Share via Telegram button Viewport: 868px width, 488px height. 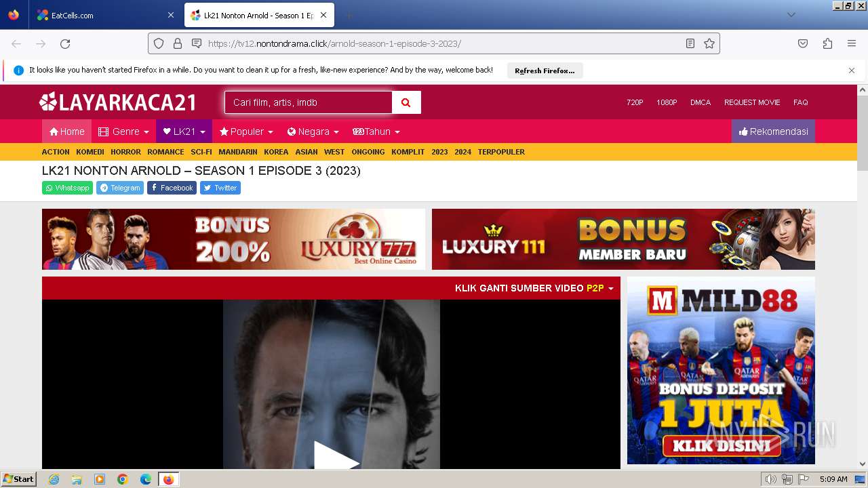120,188
